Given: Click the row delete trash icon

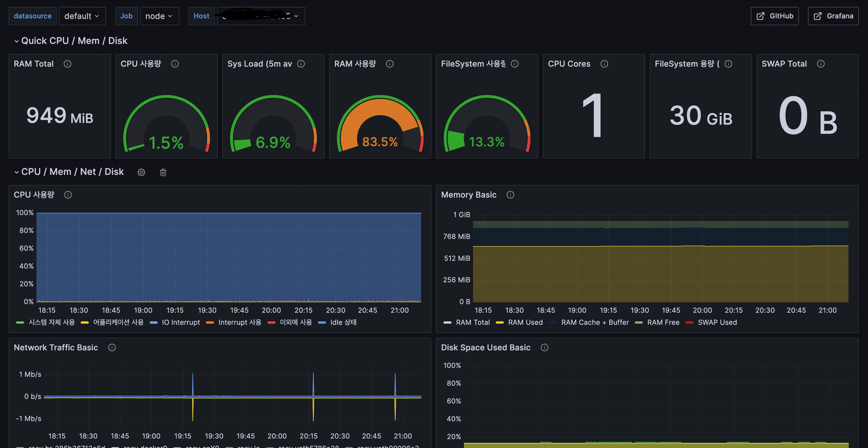Looking at the screenshot, I should click(x=163, y=173).
